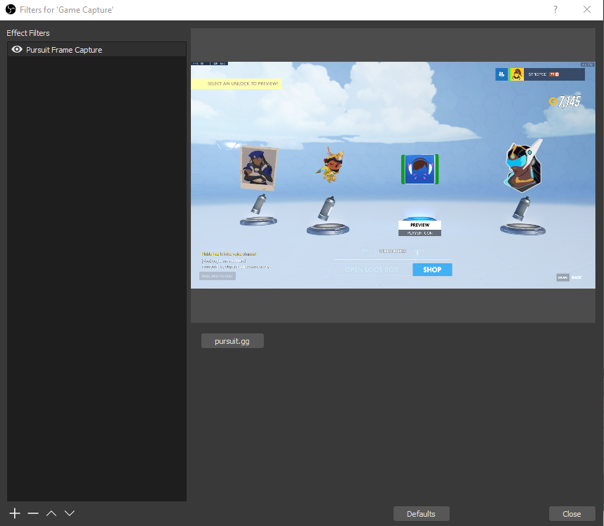This screenshot has width=604, height=526.
Task: Reset filter settings with Defaults button
Action: 421,514
